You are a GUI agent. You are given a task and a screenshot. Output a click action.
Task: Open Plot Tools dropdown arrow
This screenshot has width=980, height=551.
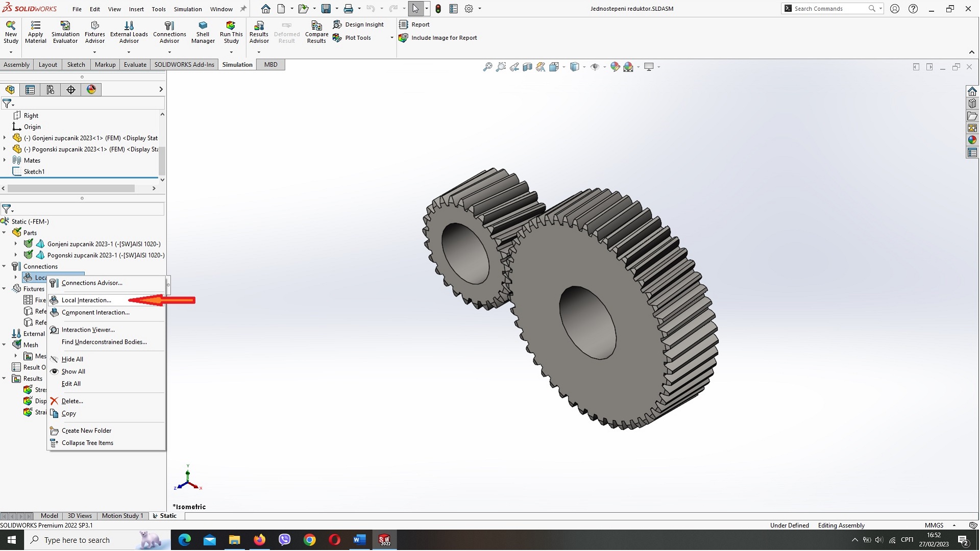click(391, 38)
